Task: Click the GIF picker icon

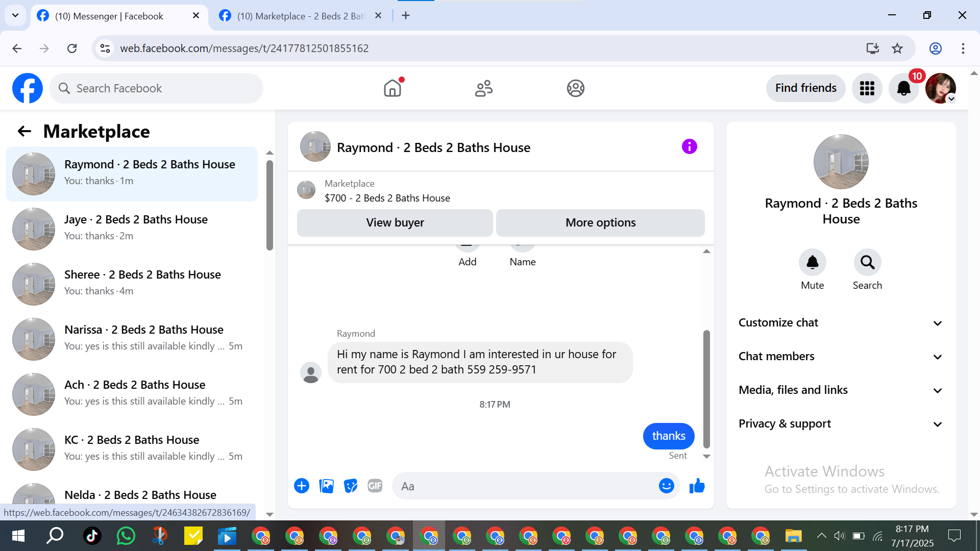Action: pos(375,486)
